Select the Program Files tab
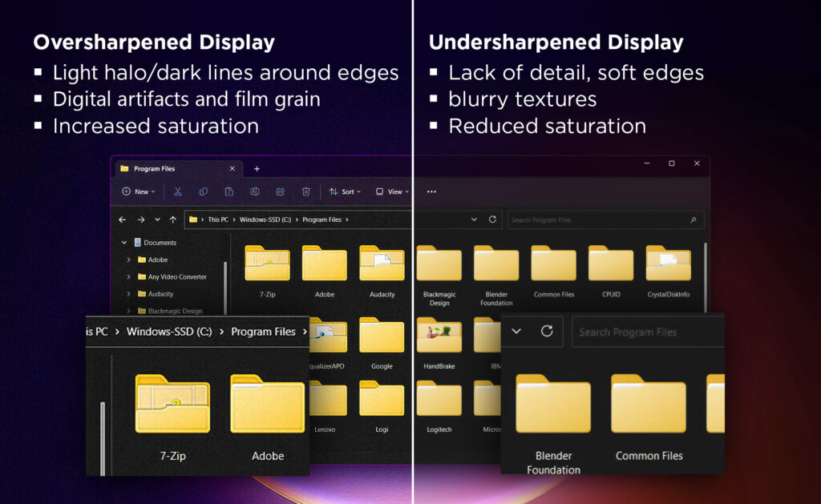Viewport: 821px width, 504px height. [160, 169]
